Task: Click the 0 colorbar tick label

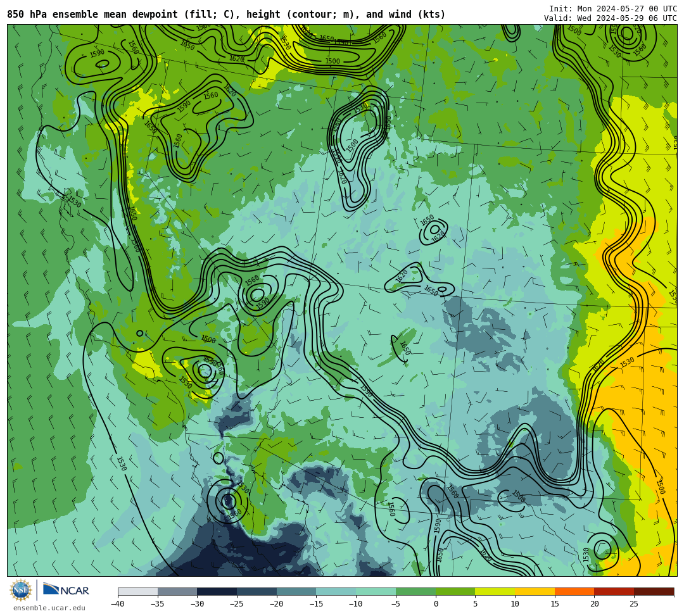Action: tap(436, 604)
